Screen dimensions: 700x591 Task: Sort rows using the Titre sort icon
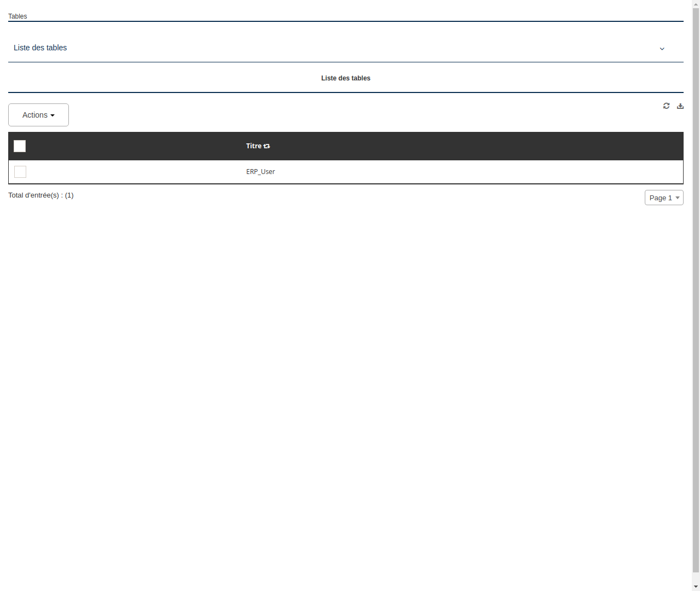click(266, 146)
